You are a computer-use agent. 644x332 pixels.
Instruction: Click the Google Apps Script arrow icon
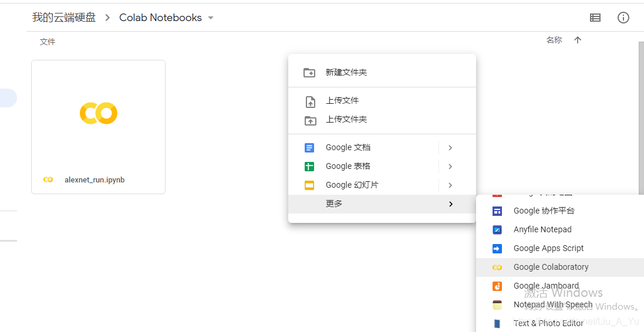tap(497, 249)
